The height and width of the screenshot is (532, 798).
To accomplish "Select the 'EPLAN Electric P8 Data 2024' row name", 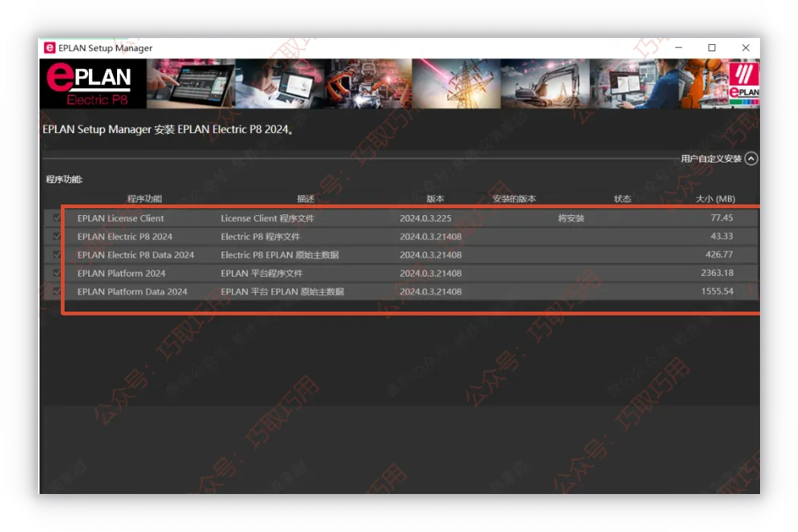I will coord(135,255).
